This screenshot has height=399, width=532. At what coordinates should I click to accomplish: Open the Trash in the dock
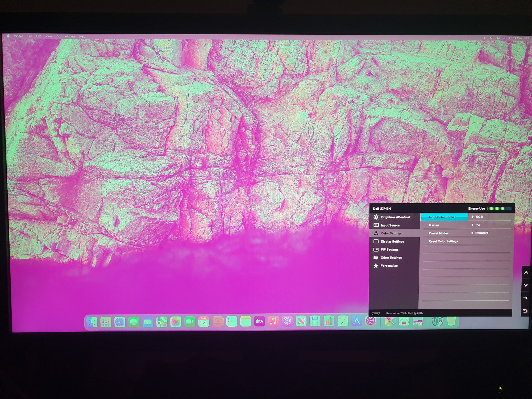click(451, 321)
